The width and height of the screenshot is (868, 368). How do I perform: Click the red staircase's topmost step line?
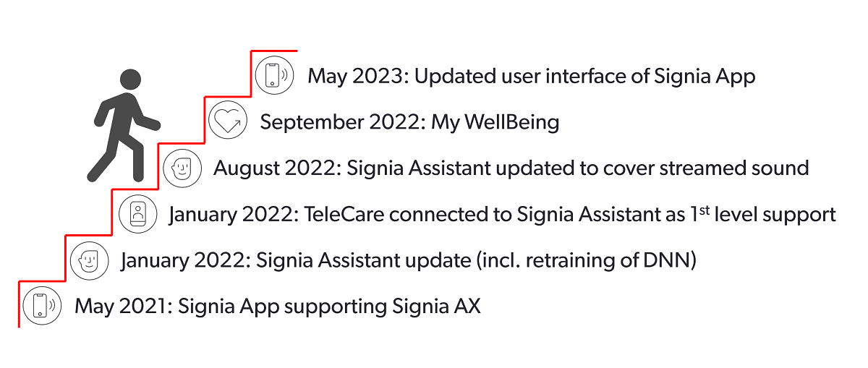(x=275, y=51)
